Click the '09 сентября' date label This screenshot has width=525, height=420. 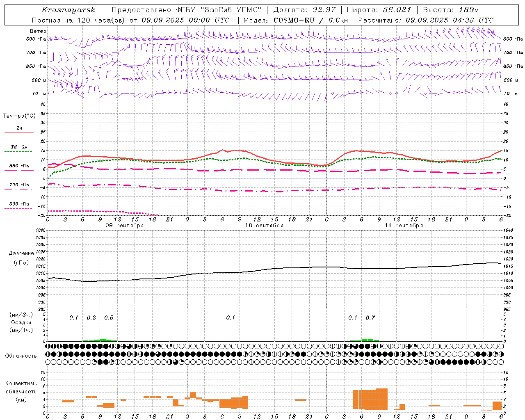pos(125,226)
